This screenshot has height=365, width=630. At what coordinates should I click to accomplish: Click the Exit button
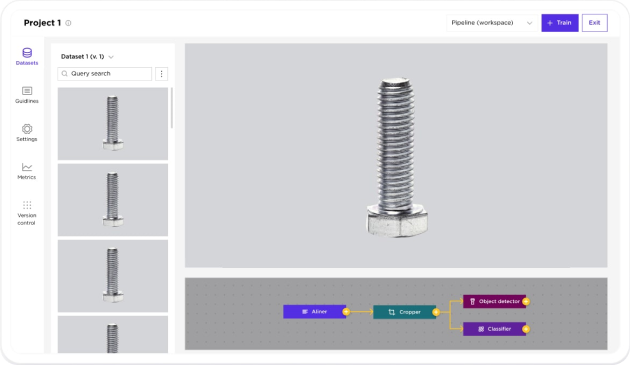click(595, 23)
